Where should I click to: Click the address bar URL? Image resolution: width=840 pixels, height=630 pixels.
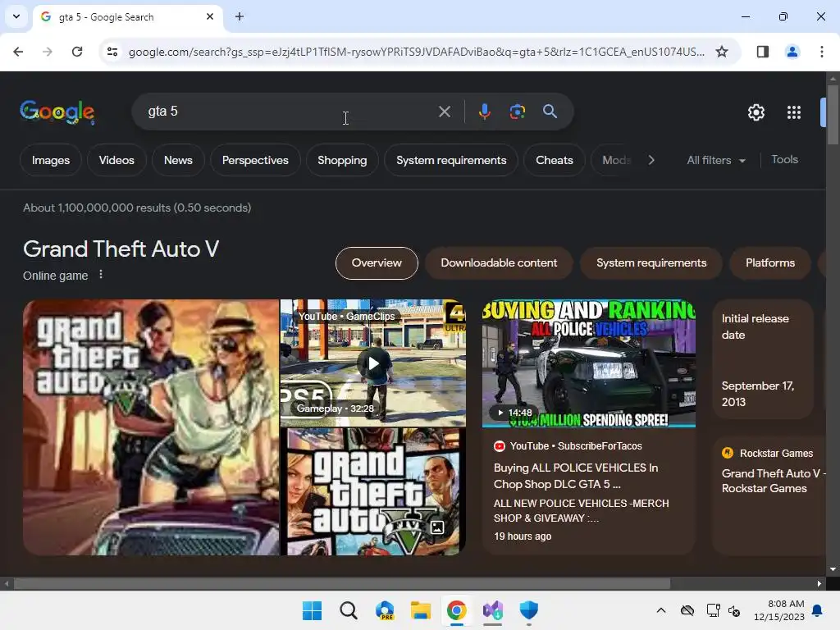(x=416, y=52)
